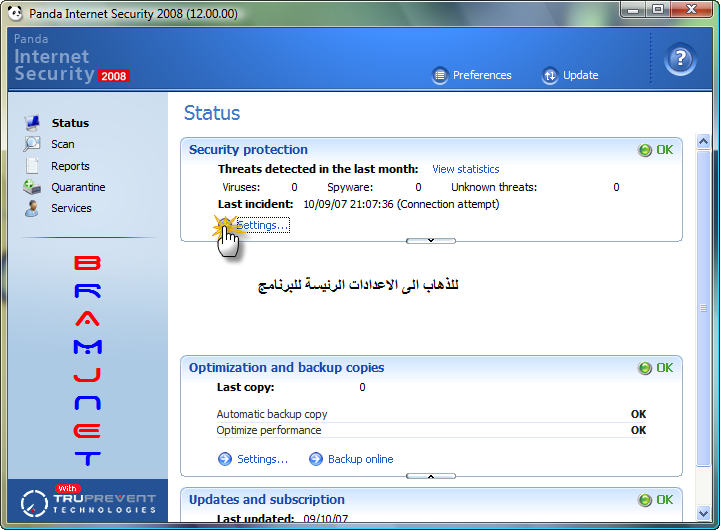
Task: Click the Last copy label
Action: click(246, 388)
